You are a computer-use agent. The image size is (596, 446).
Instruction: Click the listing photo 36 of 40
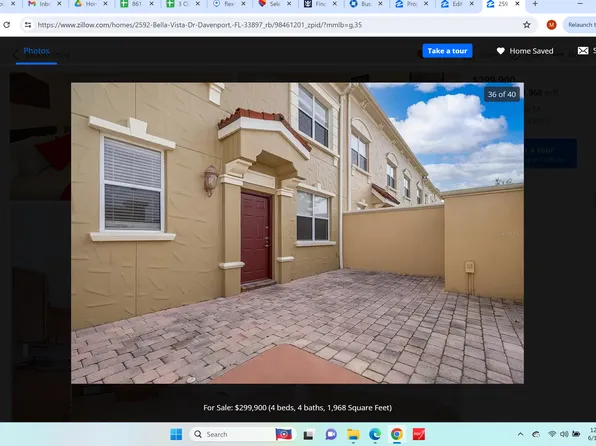297,233
